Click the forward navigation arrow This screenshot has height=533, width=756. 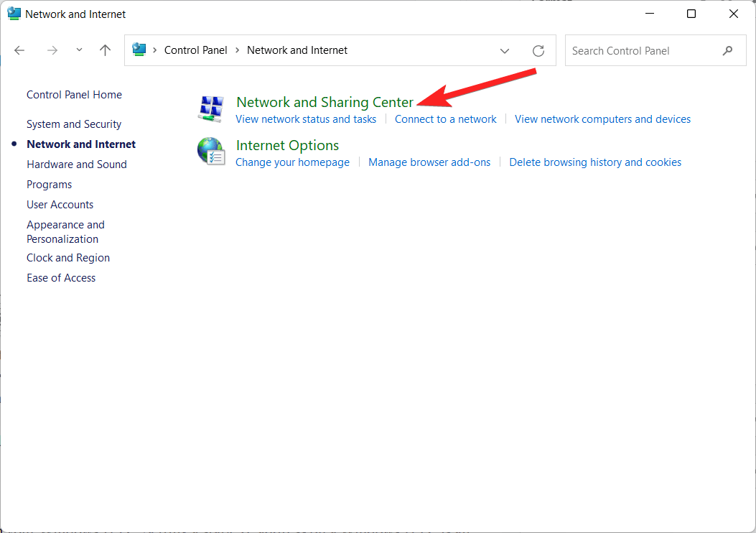52,50
